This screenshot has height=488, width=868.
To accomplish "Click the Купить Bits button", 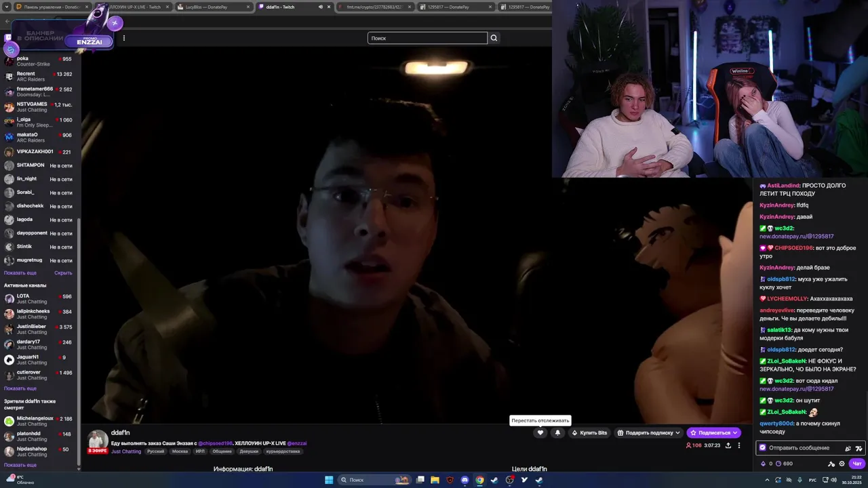I will coord(589,432).
